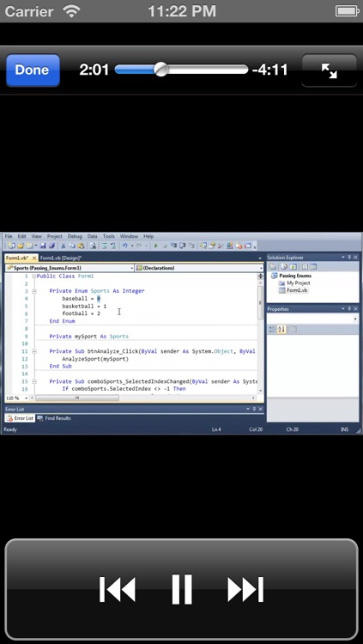The image size is (363, 644).
Task: Skip to the next track
Action: click(x=245, y=590)
